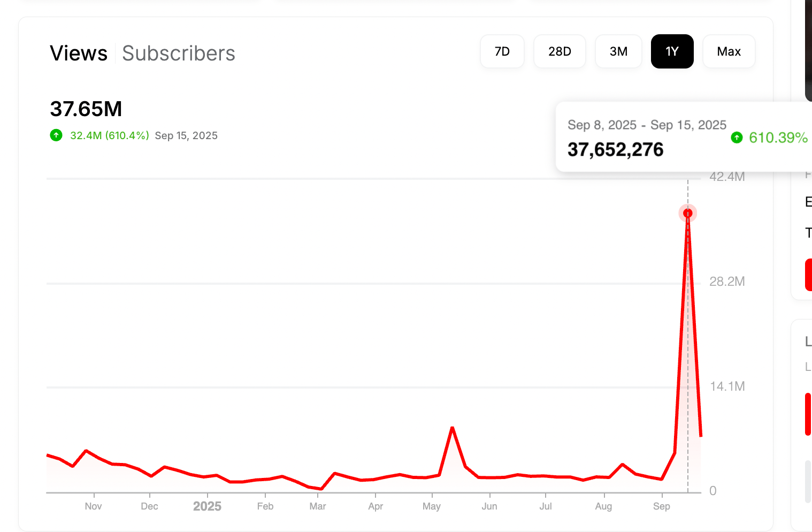Viewport: 812px width, 532px height.
Task: Open the Views tab
Action: point(79,54)
